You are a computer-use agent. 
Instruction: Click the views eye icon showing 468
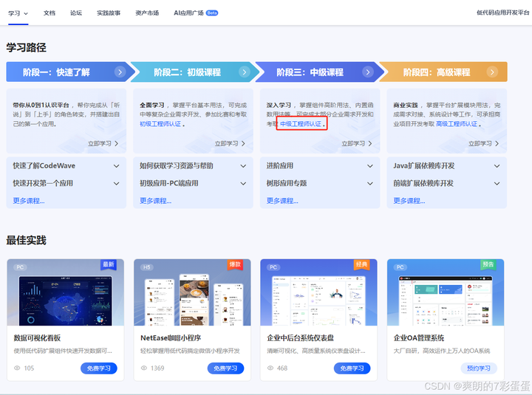pyautogui.click(x=270, y=368)
